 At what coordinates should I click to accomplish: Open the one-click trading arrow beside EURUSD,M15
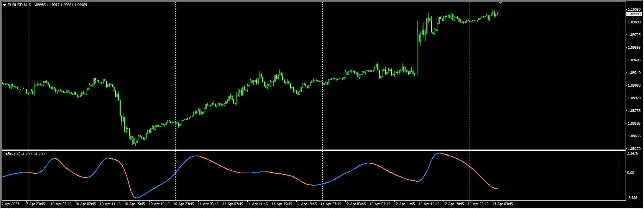pos(4,5)
